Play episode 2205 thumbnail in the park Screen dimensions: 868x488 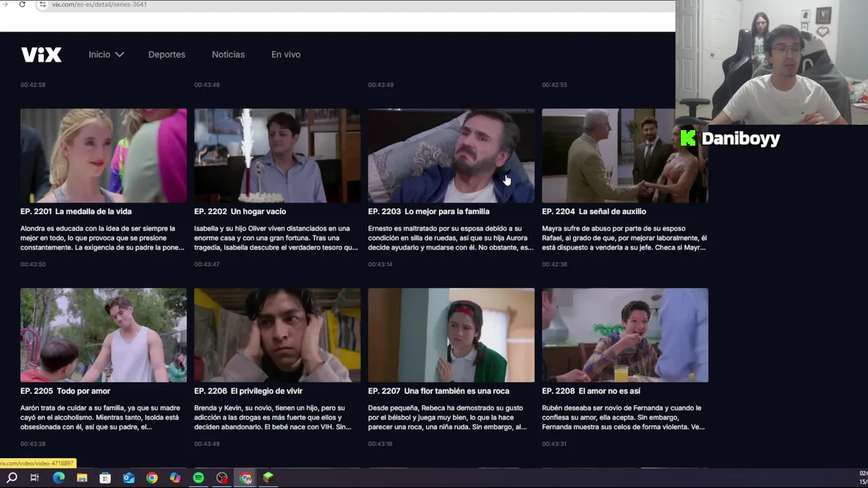tap(103, 335)
